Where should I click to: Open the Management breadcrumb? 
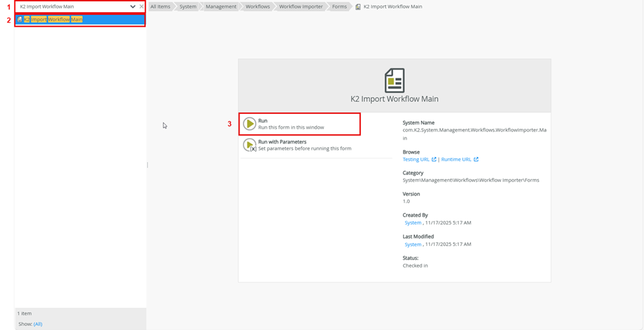click(x=221, y=7)
